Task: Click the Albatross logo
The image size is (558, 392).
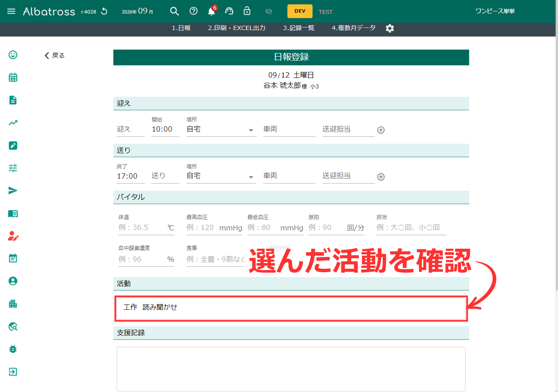Action: click(49, 11)
